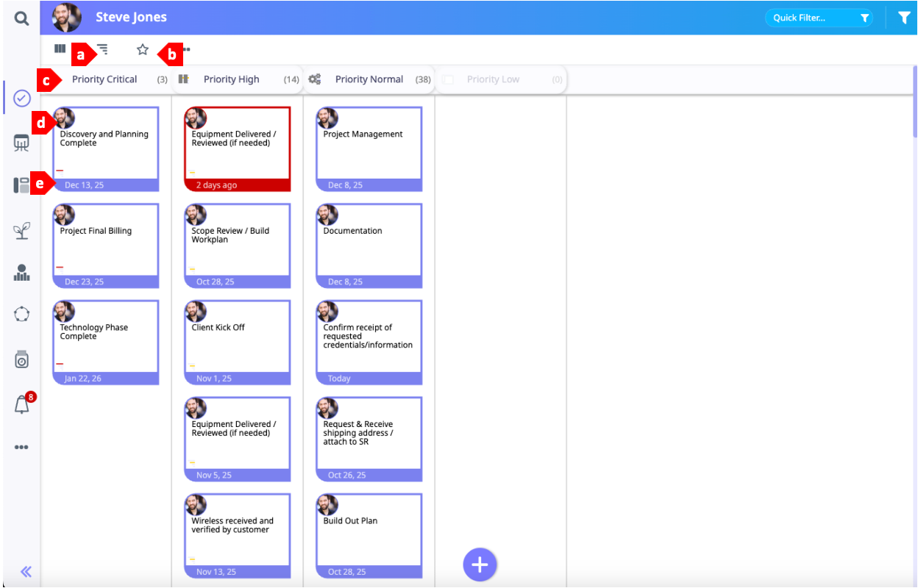Expand the sidebar three-dots more menu
This screenshot has height=588, width=918.
(22, 447)
